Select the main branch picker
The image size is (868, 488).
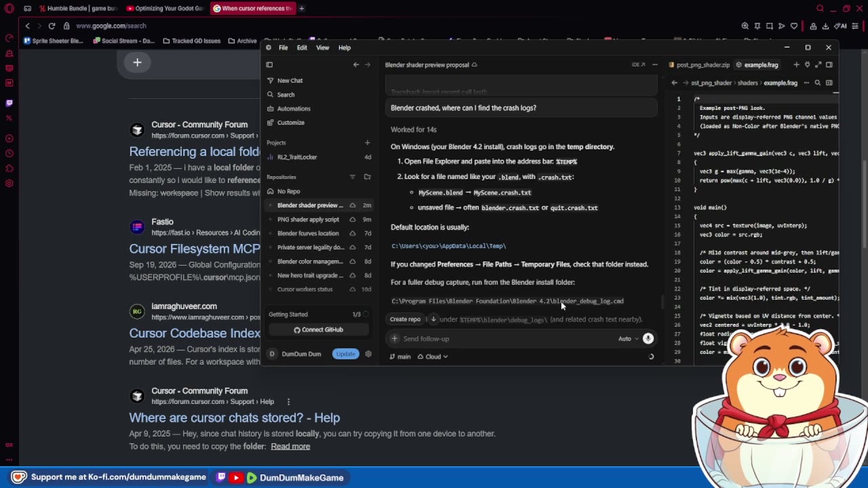(x=400, y=357)
